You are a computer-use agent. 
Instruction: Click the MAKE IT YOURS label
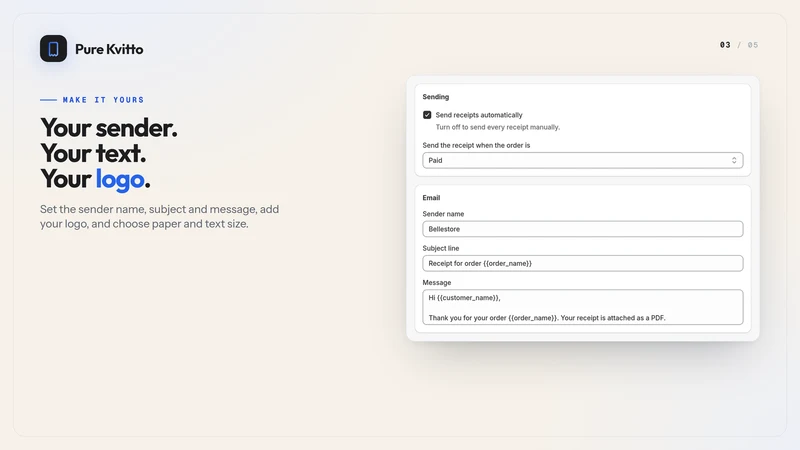coord(104,100)
